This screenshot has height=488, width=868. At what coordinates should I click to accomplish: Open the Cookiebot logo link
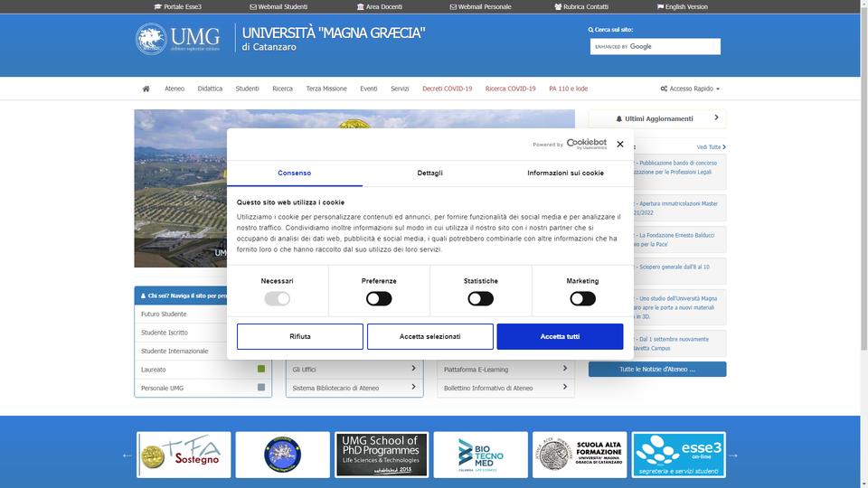click(x=586, y=144)
